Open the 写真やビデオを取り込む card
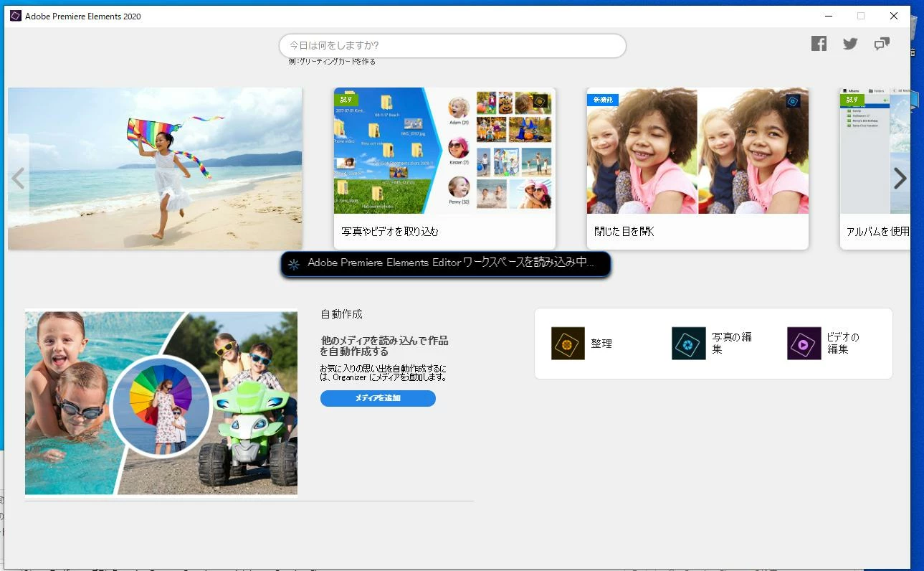 click(x=444, y=169)
